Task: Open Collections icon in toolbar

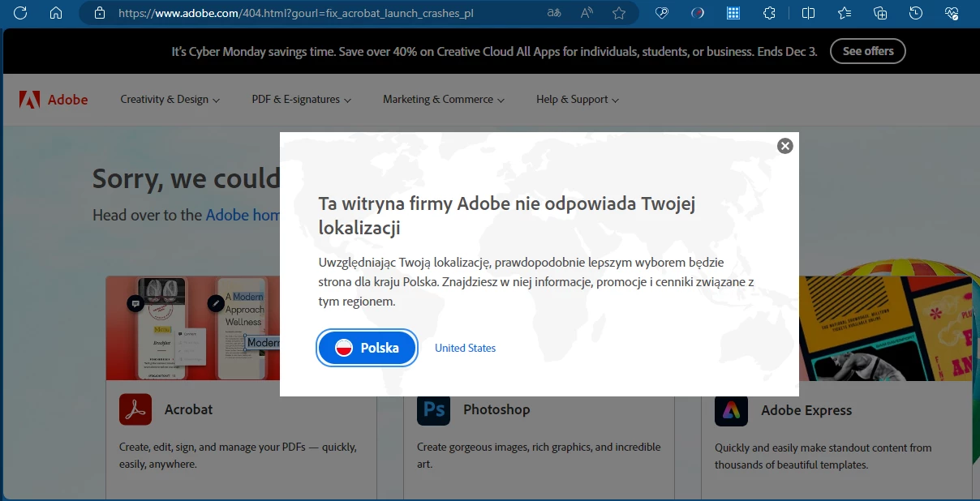Action: point(880,13)
